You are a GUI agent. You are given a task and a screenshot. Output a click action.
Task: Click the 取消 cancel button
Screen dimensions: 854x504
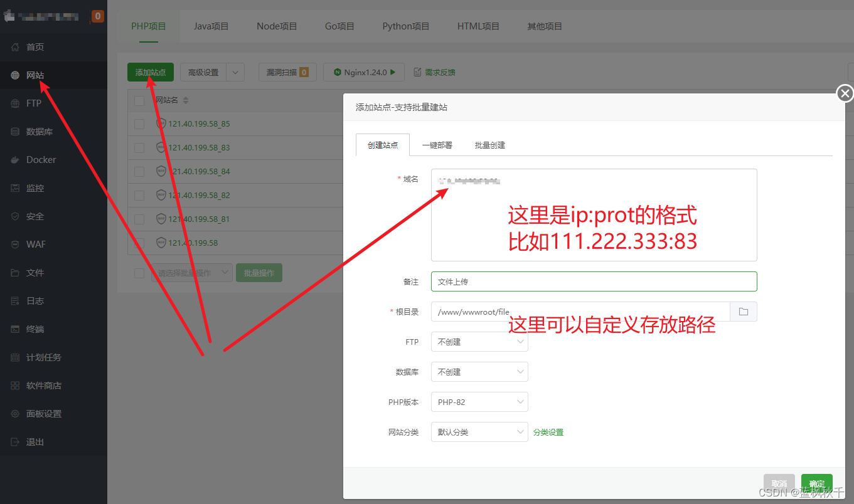pos(779,484)
